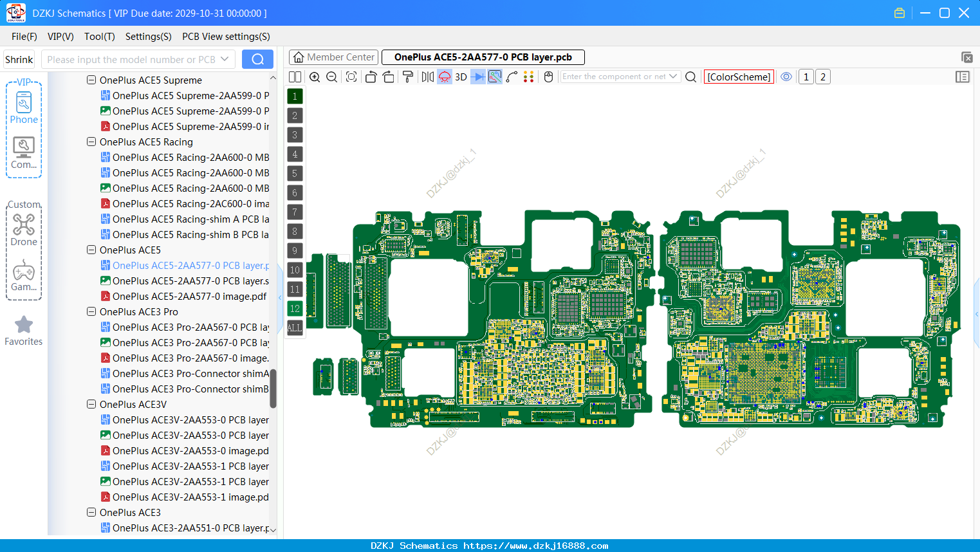The height and width of the screenshot is (552, 980).
Task: Show ALL PCB layers
Action: click(295, 327)
